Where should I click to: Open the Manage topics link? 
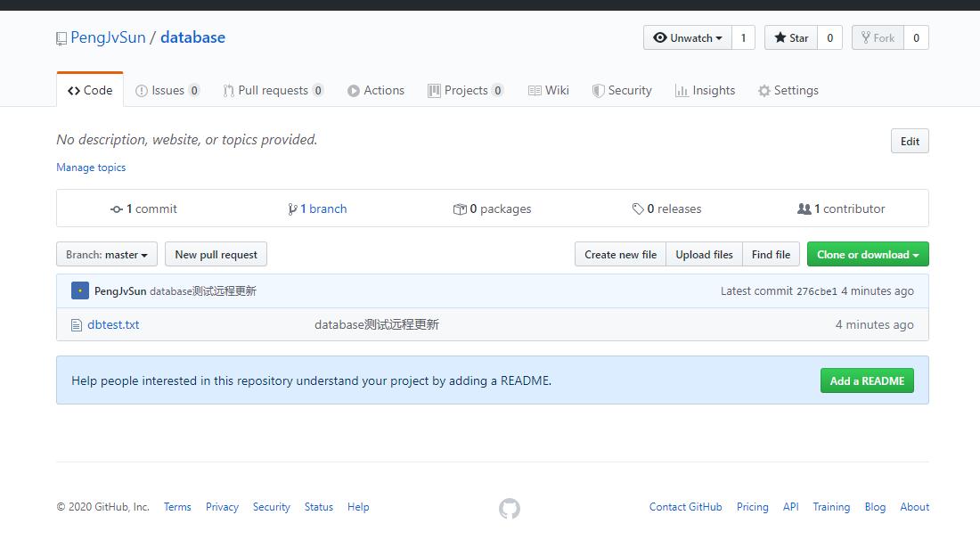coord(90,168)
